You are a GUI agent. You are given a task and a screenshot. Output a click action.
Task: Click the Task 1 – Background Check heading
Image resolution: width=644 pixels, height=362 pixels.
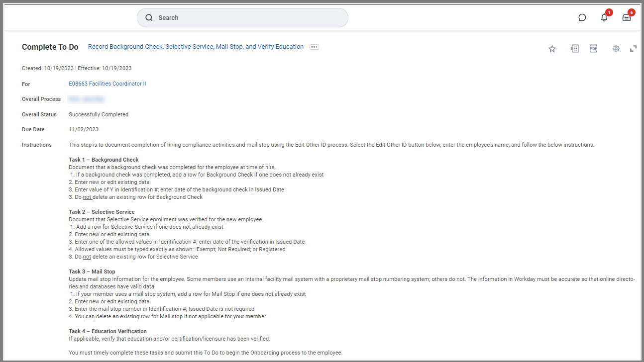(x=104, y=160)
